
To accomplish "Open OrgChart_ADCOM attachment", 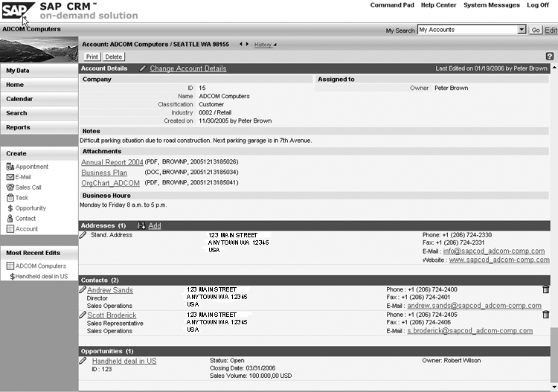I will 110,183.
